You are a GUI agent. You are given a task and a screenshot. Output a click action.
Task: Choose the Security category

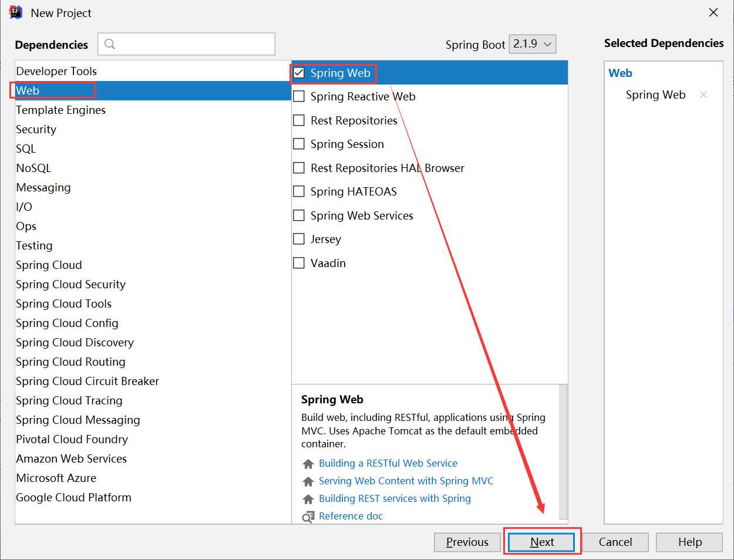[153, 129]
